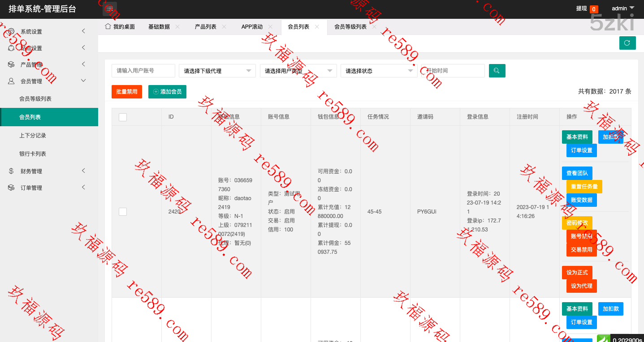
Task: Check the row checkbox for ID 2420
Action: 123,212
